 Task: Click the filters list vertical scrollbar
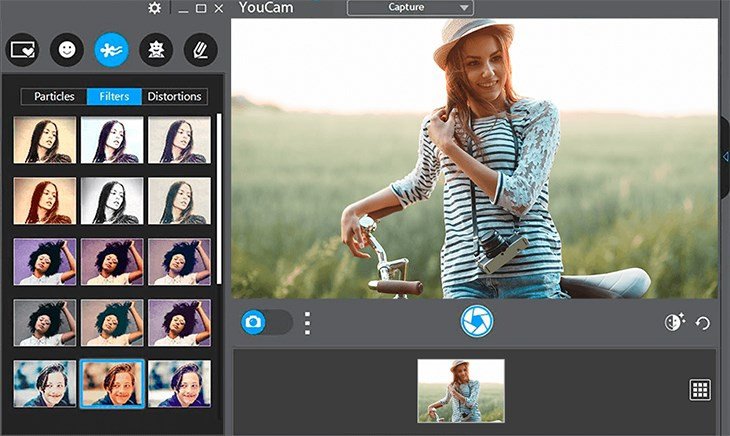pos(219,199)
